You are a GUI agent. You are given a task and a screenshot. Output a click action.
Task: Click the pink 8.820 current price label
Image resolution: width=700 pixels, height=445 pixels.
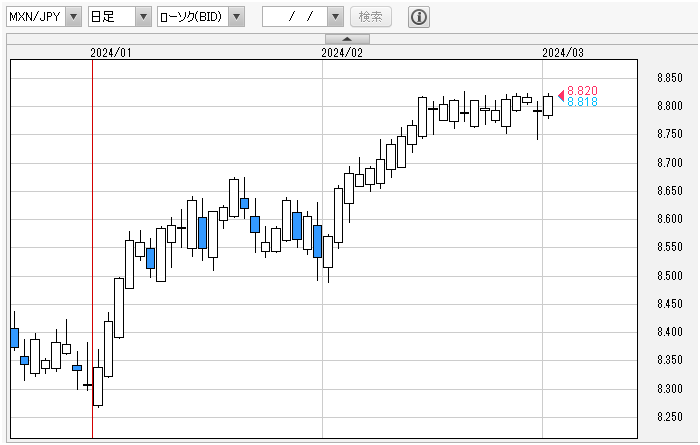pos(582,91)
